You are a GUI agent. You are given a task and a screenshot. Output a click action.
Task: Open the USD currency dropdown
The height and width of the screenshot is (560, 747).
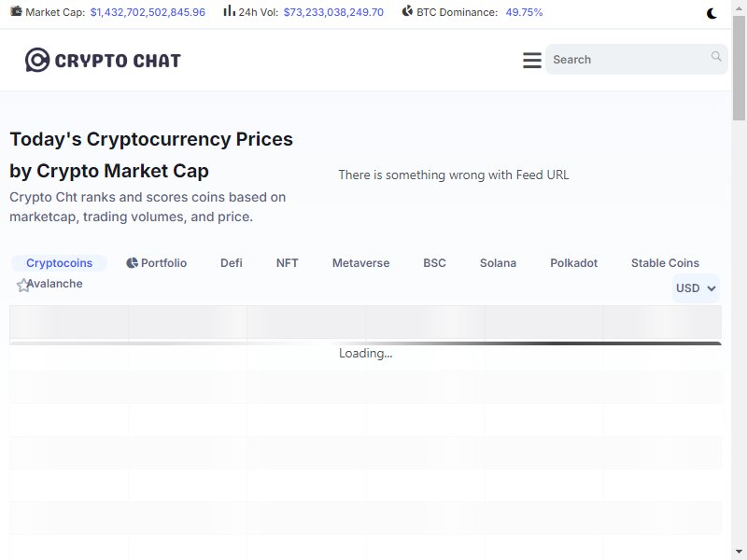(x=696, y=288)
